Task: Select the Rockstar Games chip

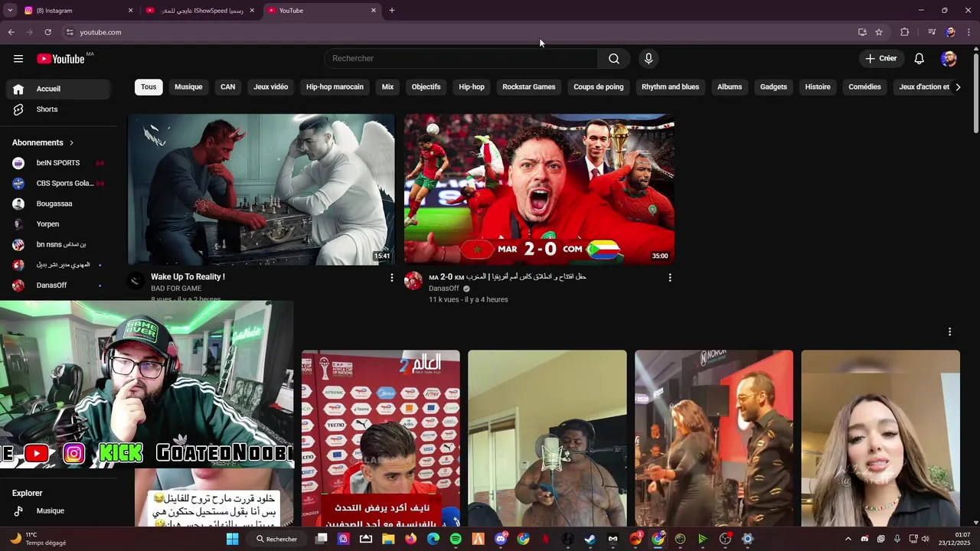Action: click(x=529, y=87)
